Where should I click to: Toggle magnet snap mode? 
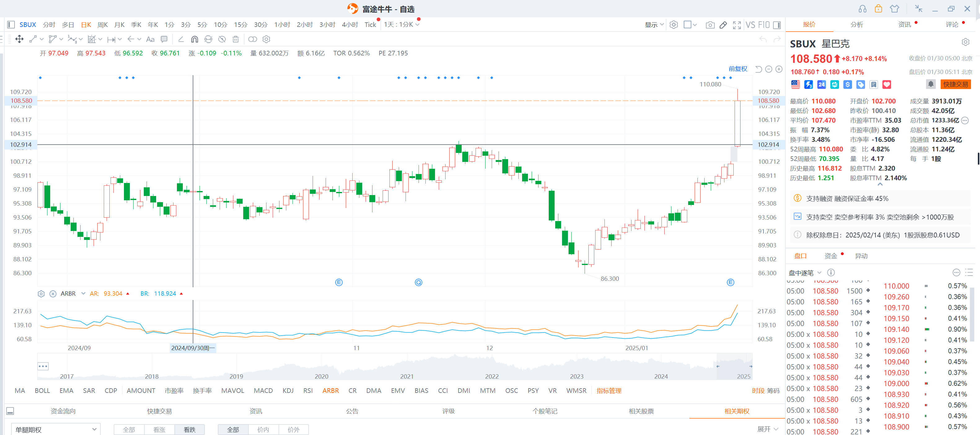click(x=194, y=39)
